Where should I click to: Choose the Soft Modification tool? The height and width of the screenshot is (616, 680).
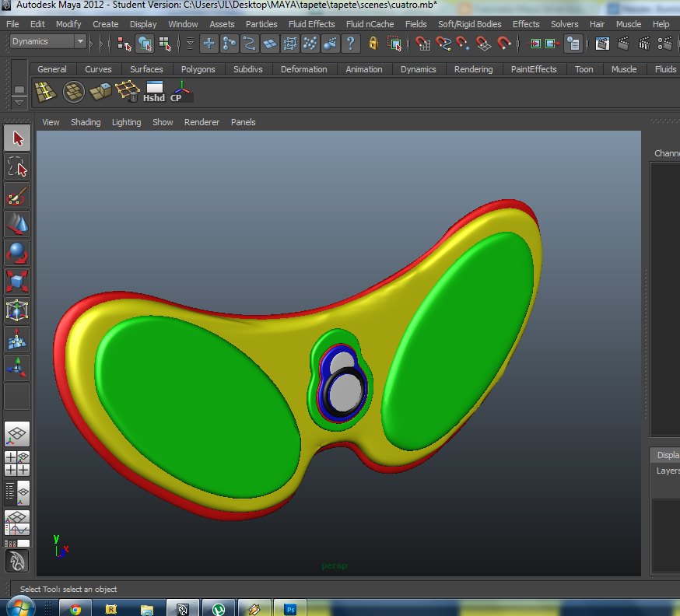coord(17,338)
